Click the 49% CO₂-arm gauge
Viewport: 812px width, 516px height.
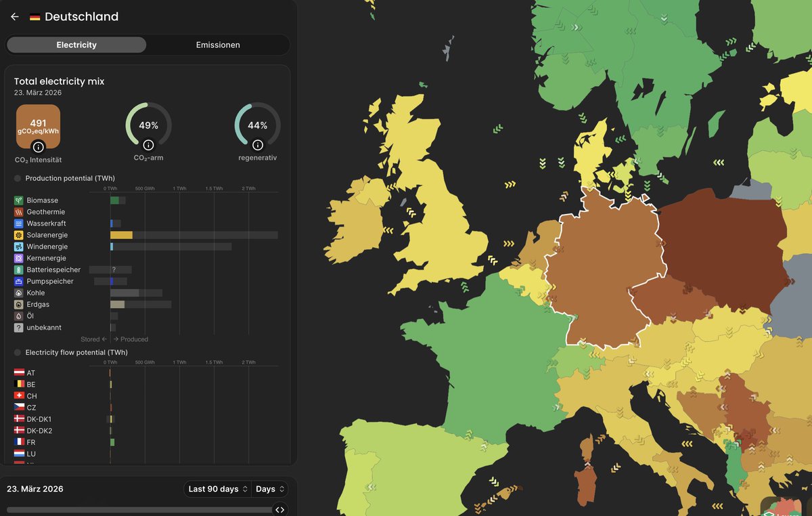(x=148, y=125)
